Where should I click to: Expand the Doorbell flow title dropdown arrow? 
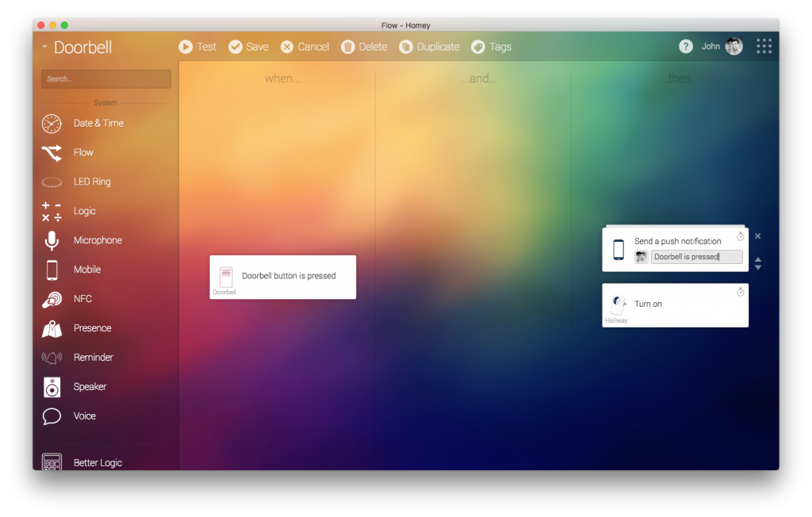click(44, 48)
